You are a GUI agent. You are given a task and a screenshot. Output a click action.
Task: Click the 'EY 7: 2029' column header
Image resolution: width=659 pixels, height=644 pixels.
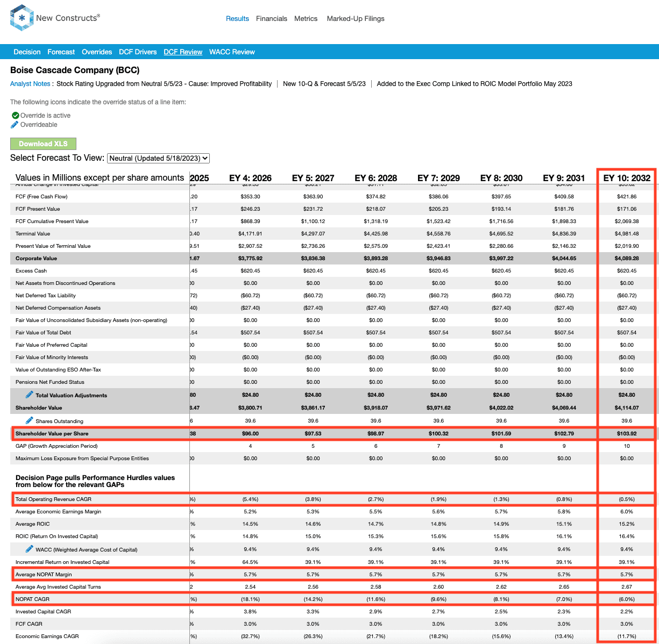click(438, 178)
